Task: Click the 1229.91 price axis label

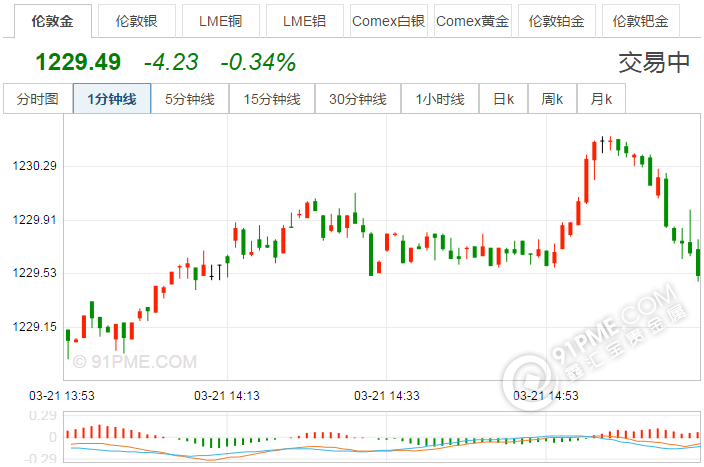Action: tap(35, 220)
